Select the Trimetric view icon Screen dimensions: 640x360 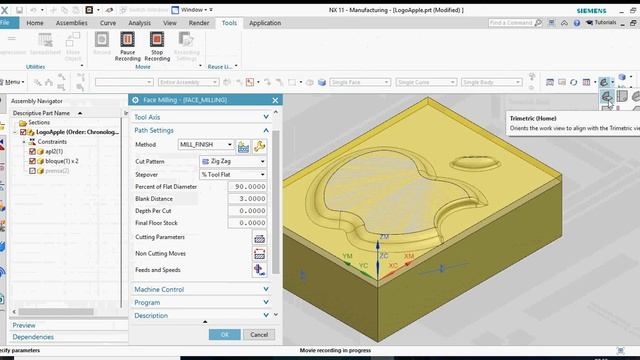607,97
